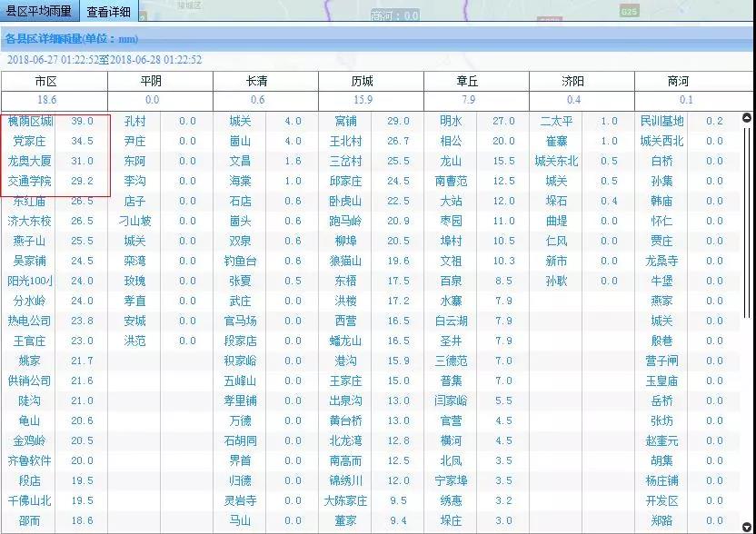Screen dimensions: 756x534
Task: Click the 市区 average value 18.6
Action: click(x=46, y=100)
